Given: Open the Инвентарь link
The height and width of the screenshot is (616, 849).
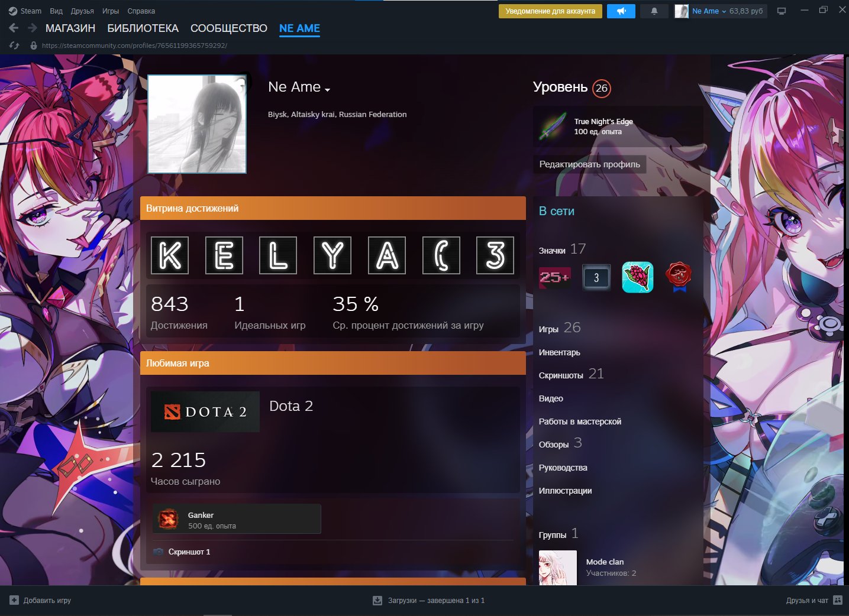Looking at the screenshot, I should tap(559, 352).
